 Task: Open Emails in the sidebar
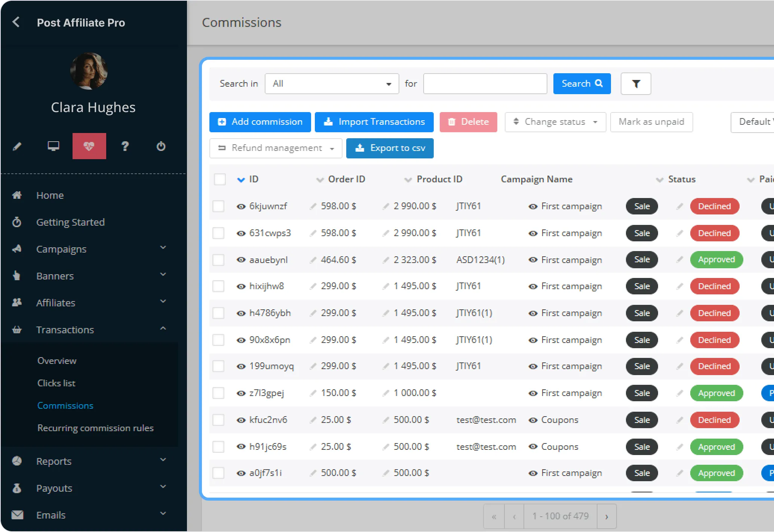coord(51,515)
